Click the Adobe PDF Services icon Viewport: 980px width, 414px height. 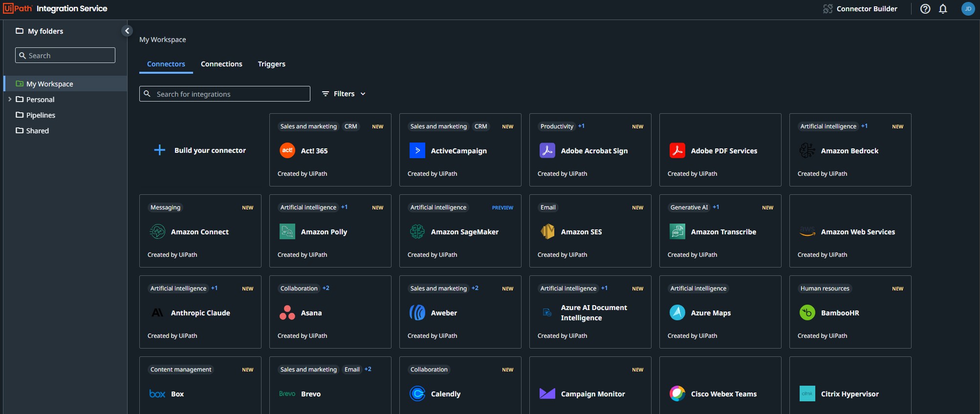tap(677, 150)
